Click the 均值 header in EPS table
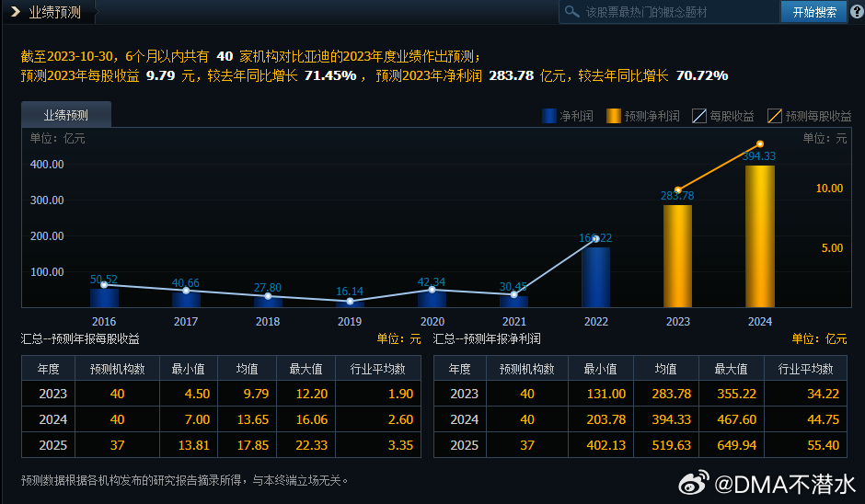 (247, 369)
